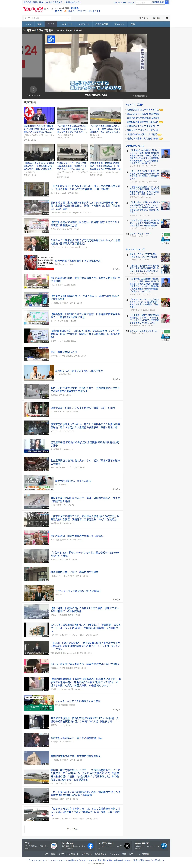
Task: Close the リサイクルキャンペーン ad with X
Action: tap(169, 243)
